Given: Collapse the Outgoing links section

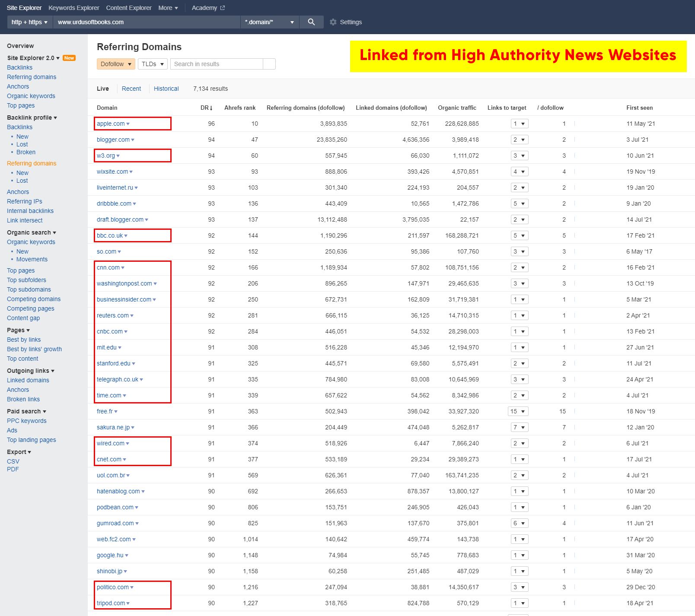Looking at the screenshot, I should [x=31, y=371].
